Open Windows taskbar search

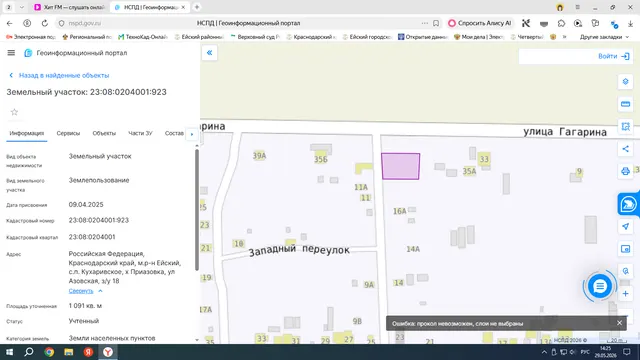[x=29, y=352]
